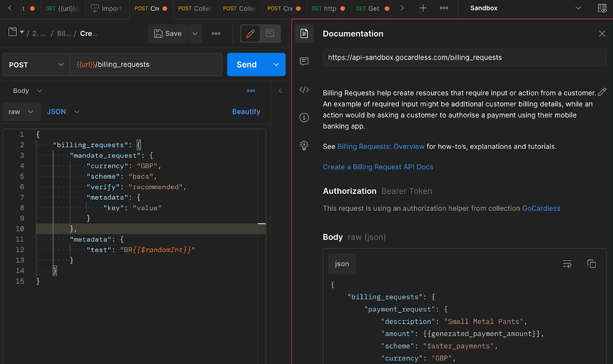613x364 pixels.
Task: Copy the documentation body snippet
Action: tap(591, 264)
